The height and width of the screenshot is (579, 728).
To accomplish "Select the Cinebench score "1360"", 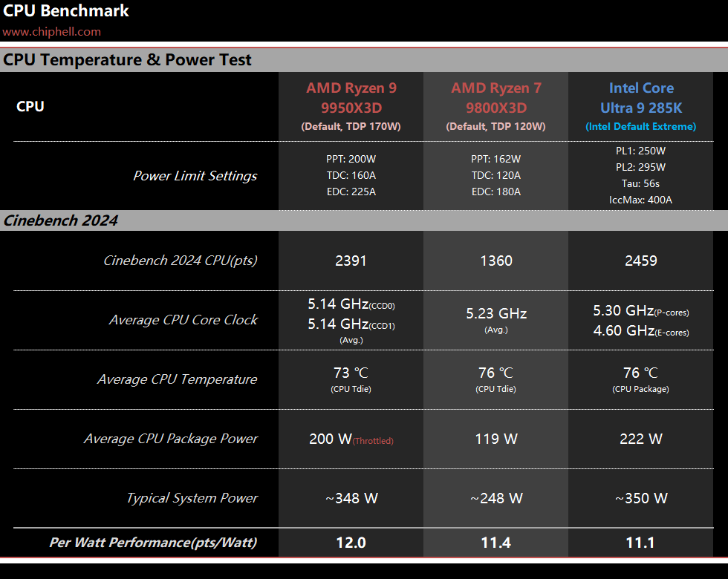I will 496,261.
